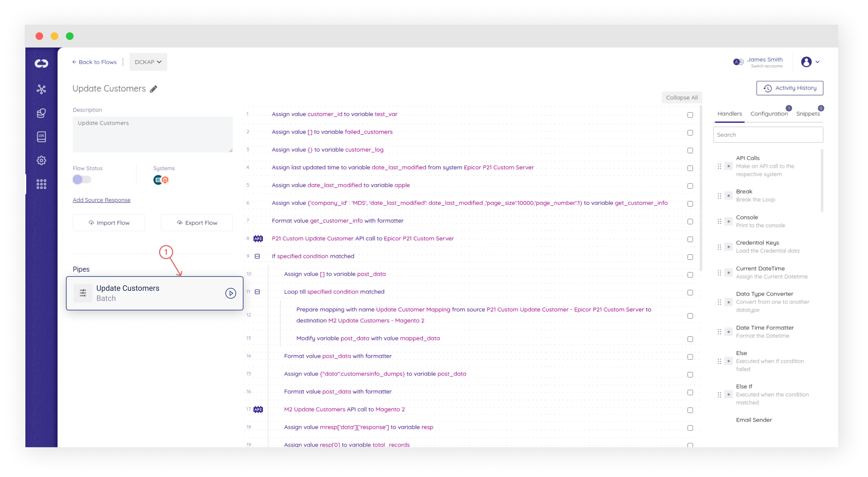
Task: Toggle the Flow Status switch
Action: pos(82,179)
